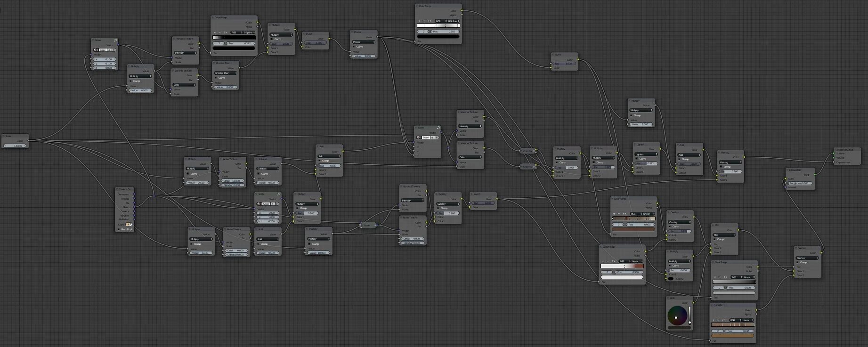This screenshot has height=347, width=868.
Task: Click Surface socket on Material Output node
Action: [834, 154]
